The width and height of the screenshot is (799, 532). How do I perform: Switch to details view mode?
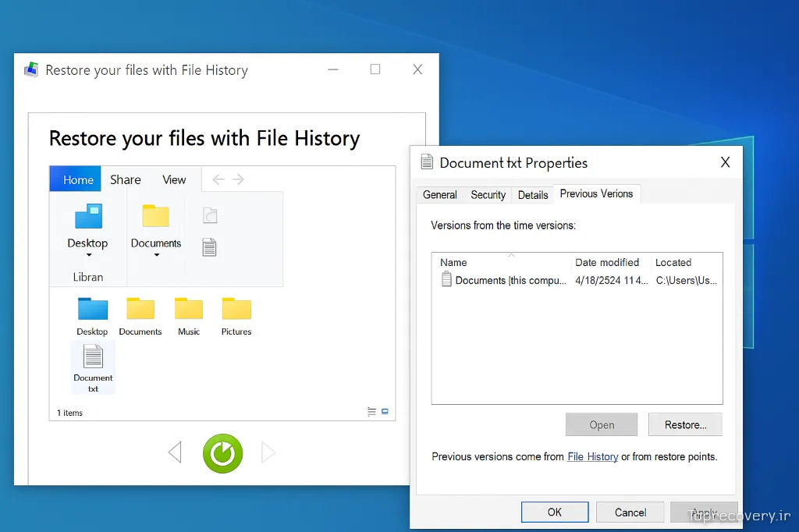pos(372,411)
